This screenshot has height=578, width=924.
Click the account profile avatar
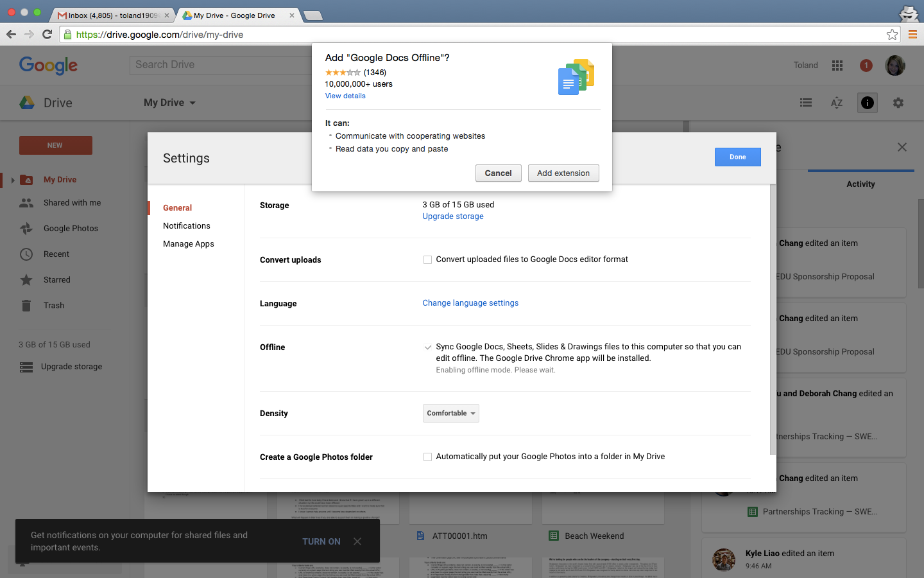(x=895, y=65)
